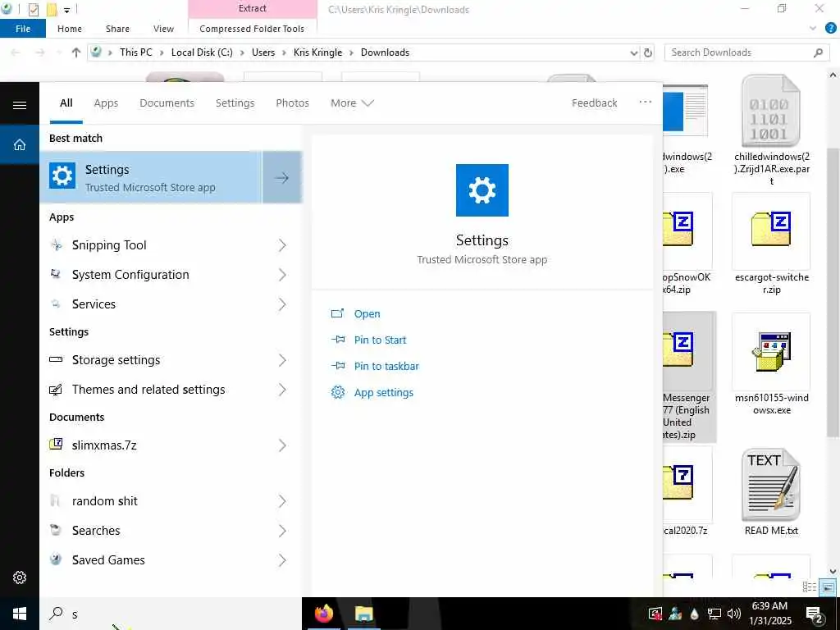
Task: Click in the Search Downloads field
Action: [x=739, y=52]
